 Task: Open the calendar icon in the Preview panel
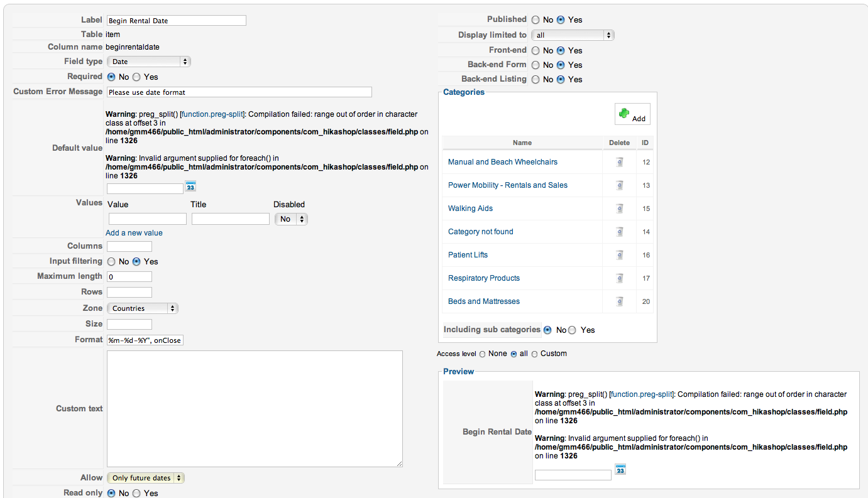pos(620,469)
